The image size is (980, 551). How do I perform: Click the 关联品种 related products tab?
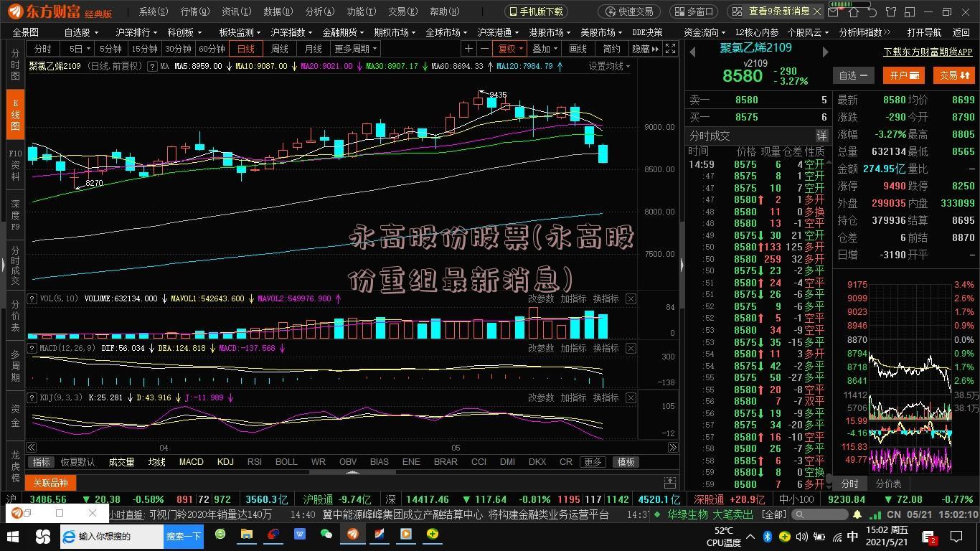tap(50, 483)
